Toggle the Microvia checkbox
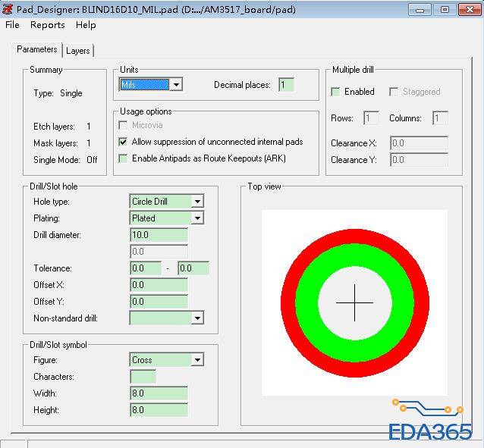The width and height of the screenshot is (484, 448). coord(123,125)
